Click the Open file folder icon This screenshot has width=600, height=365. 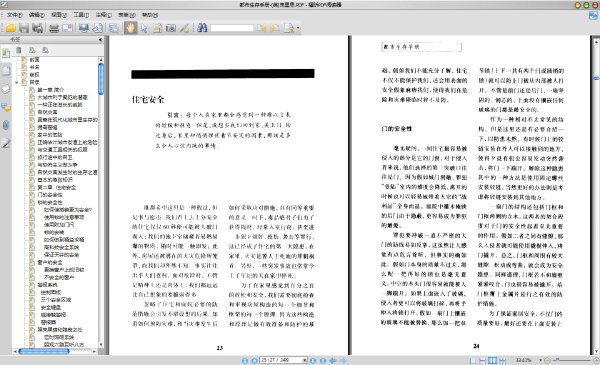pos(11,28)
